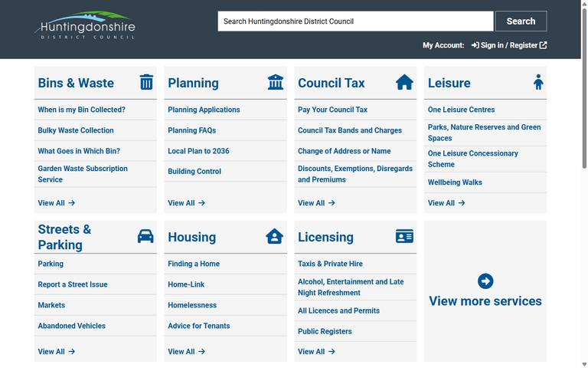This screenshot has width=588, height=368.
Task: View All under Planning section
Action: click(187, 203)
